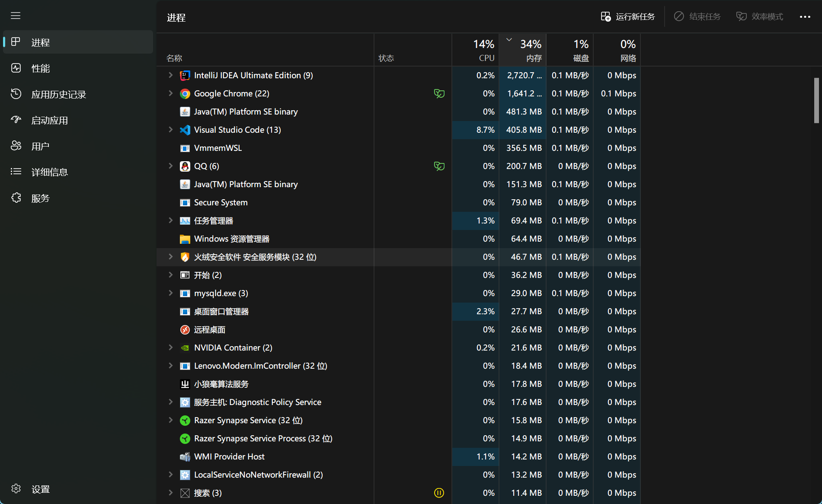Viewport: 822px width, 504px height.
Task: Click the IntelliJ IDEA process icon
Action: click(185, 76)
